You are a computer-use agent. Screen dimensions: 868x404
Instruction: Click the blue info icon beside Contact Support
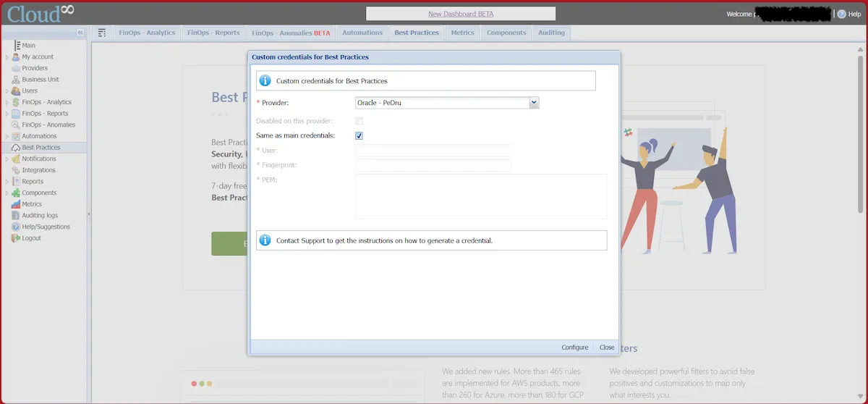pyautogui.click(x=265, y=240)
